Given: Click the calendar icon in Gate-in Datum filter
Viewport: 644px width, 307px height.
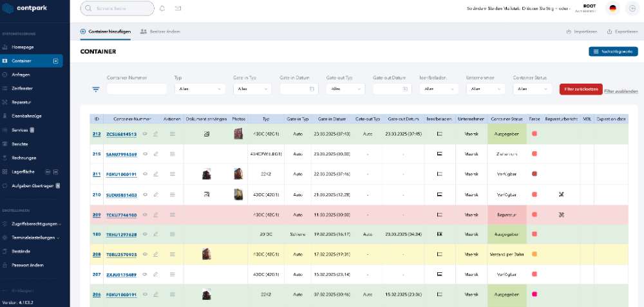Looking at the screenshot, I should coord(311,89).
